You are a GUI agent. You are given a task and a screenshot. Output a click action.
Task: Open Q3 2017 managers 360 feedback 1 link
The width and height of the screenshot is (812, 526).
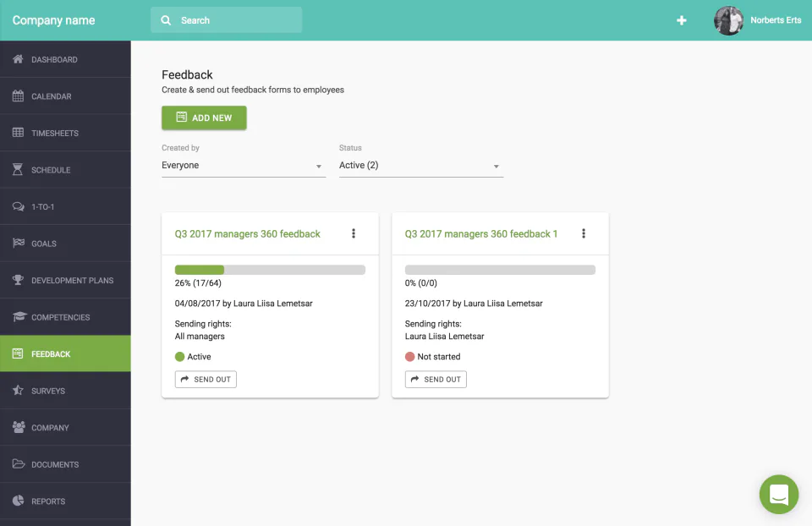(481, 234)
